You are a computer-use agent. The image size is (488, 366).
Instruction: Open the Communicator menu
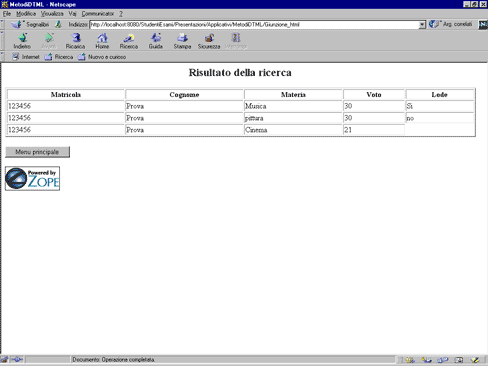click(x=98, y=14)
